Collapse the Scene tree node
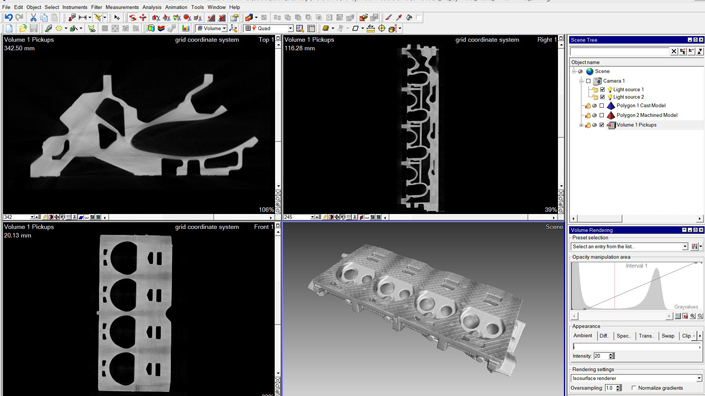This screenshot has height=396, width=705. (574, 71)
